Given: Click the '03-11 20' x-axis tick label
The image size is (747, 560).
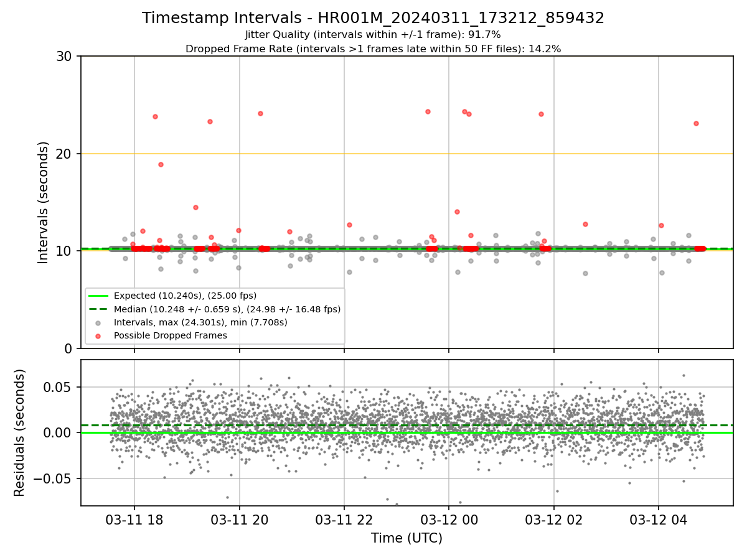Looking at the screenshot, I should pos(239,520).
